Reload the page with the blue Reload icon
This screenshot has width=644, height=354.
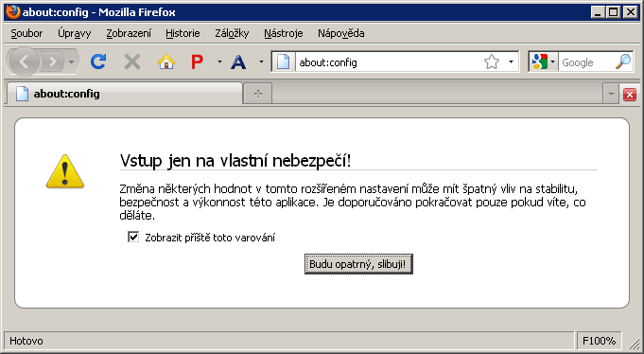98,62
